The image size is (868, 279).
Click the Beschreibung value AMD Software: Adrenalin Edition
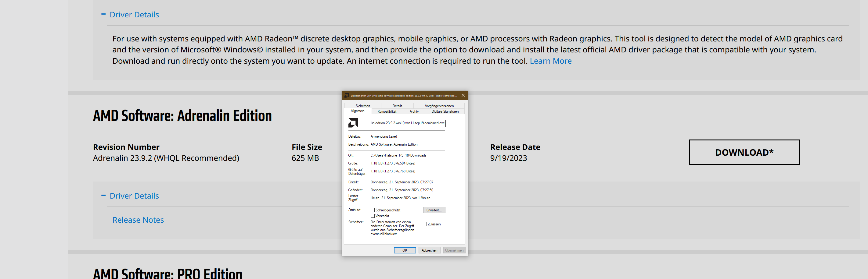click(x=394, y=144)
